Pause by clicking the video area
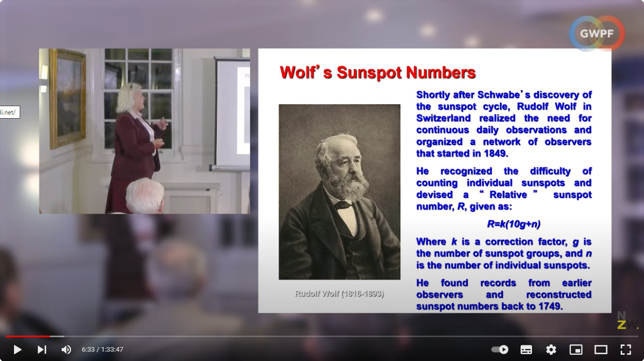This screenshot has width=644, height=361. [x=322, y=181]
